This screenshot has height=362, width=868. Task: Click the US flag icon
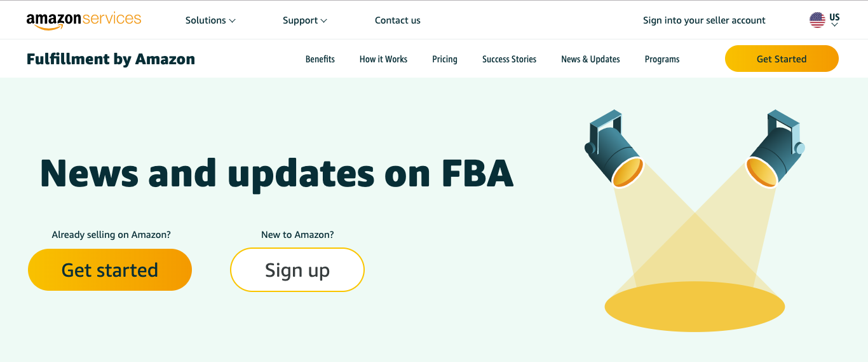[x=817, y=20]
